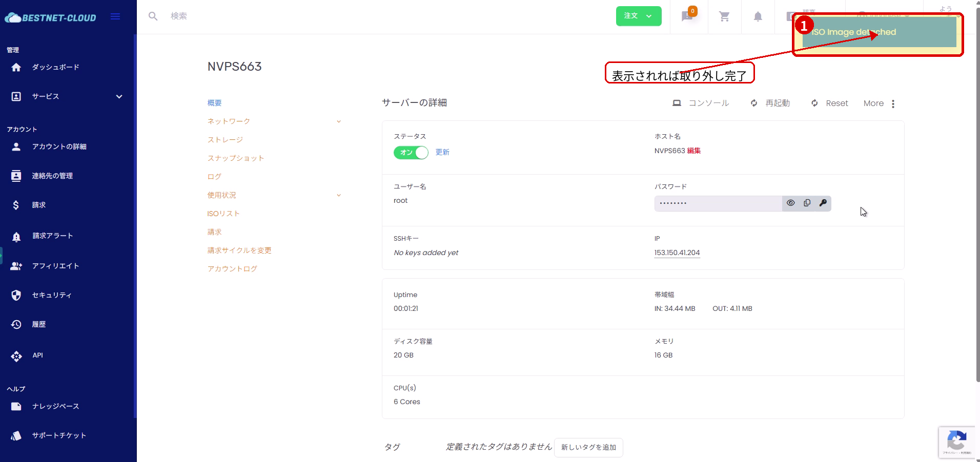The image size is (980, 462).
Task: Expand the 使用状況 section chevron
Action: tap(338, 195)
